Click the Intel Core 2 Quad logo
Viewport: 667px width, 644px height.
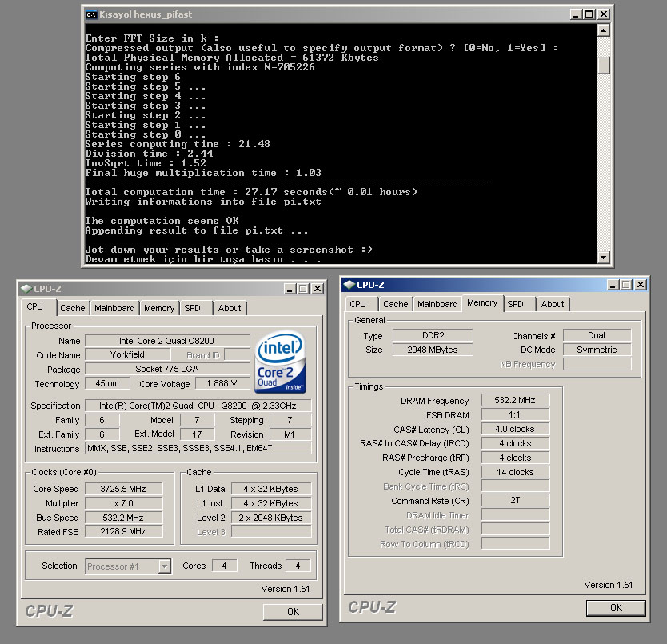281,362
